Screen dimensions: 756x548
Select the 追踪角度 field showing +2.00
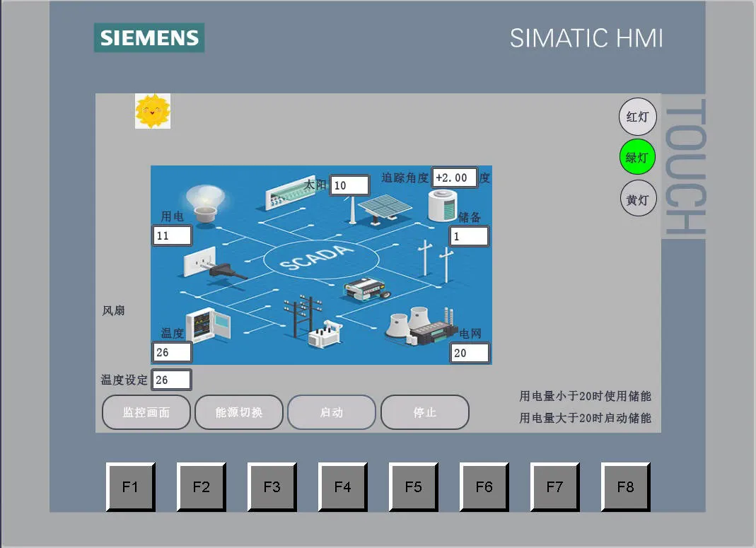[454, 178]
